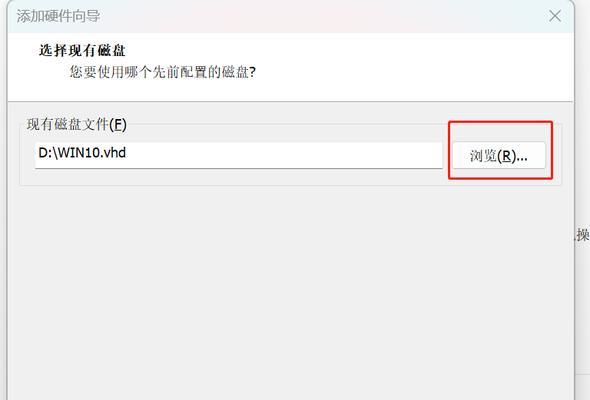This screenshot has height=400, width=590.
Task: Click the 您要使用哪个先前配置的磁盘? subtitle
Action: click(163, 72)
